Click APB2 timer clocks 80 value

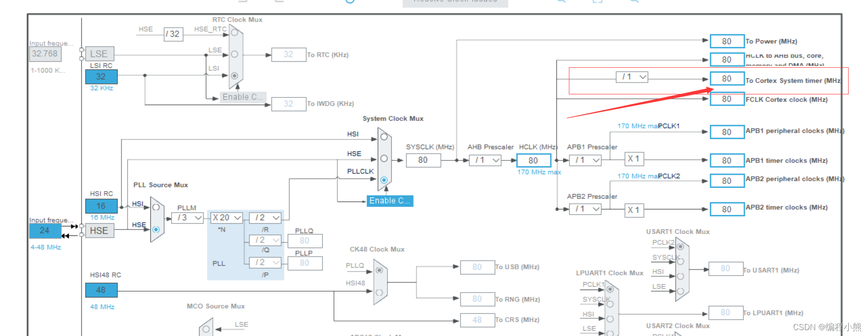point(727,209)
